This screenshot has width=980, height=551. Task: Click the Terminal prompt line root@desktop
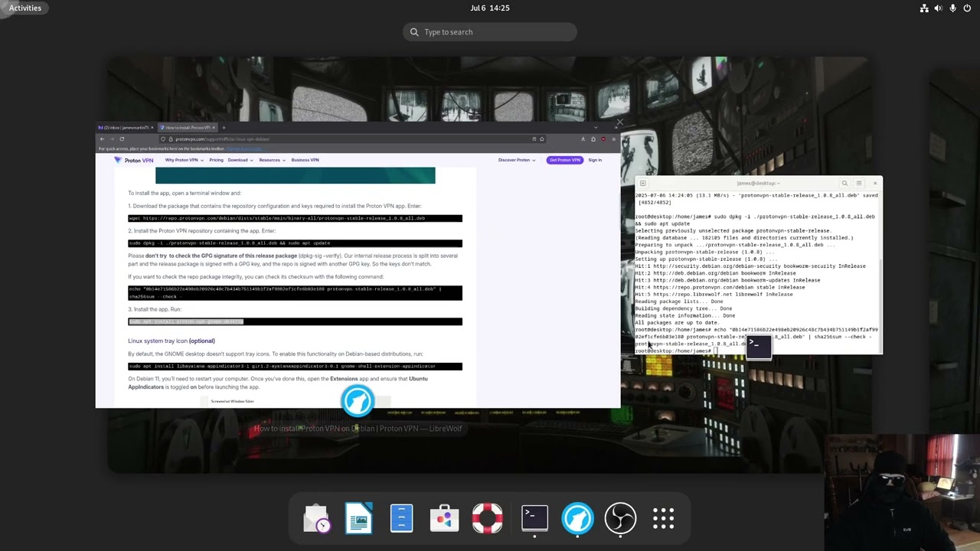point(676,350)
